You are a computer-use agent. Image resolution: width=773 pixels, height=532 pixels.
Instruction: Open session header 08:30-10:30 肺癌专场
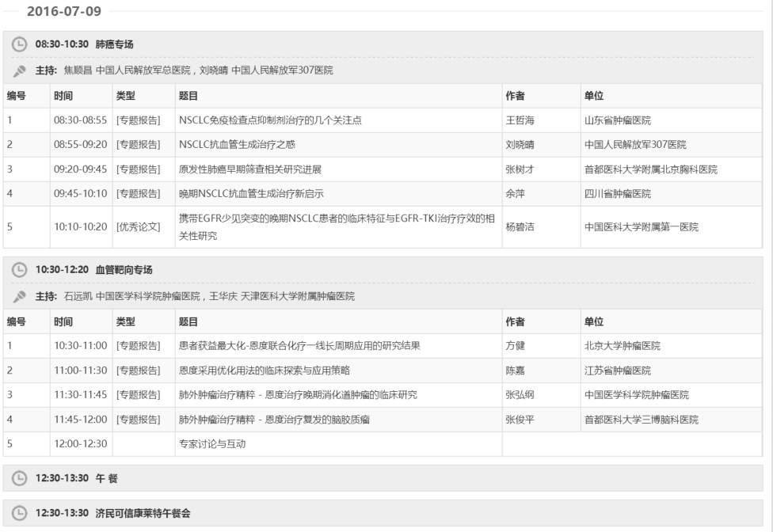[x=383, y=44]
